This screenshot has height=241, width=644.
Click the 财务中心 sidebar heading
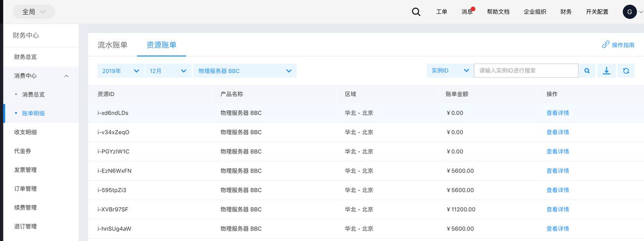[x=26, y=35]
